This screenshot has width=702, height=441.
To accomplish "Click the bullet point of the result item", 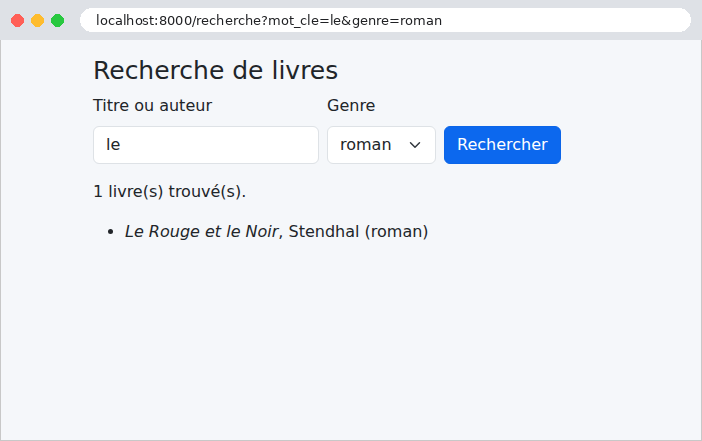I will point(111,232).
